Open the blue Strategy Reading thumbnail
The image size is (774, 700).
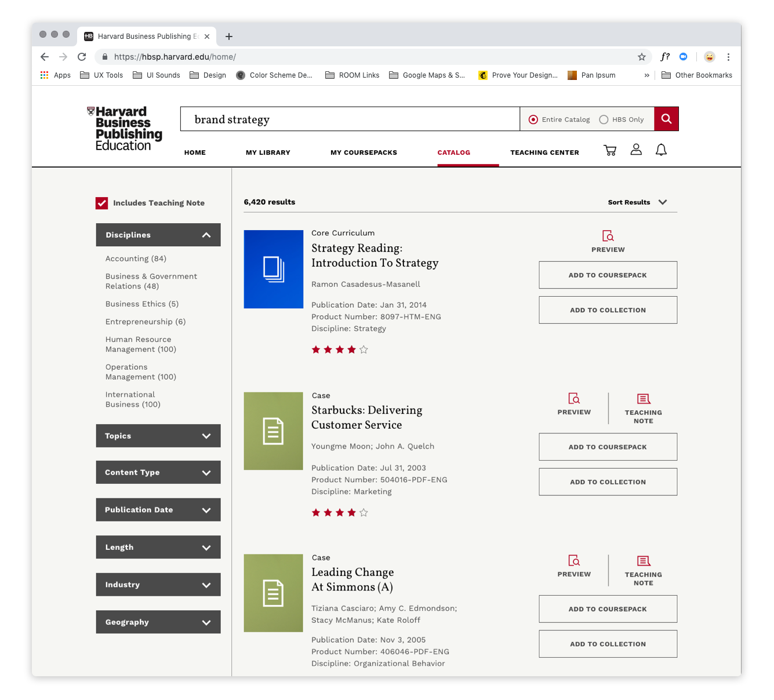(x=274, y=269)
